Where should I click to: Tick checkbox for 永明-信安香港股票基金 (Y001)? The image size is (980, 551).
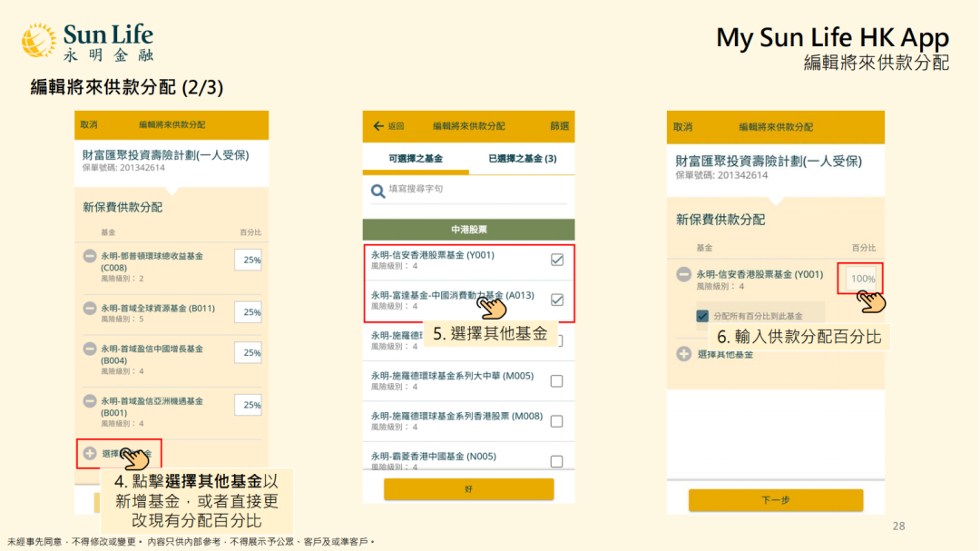pyautogui.click(x=557, y=260)
